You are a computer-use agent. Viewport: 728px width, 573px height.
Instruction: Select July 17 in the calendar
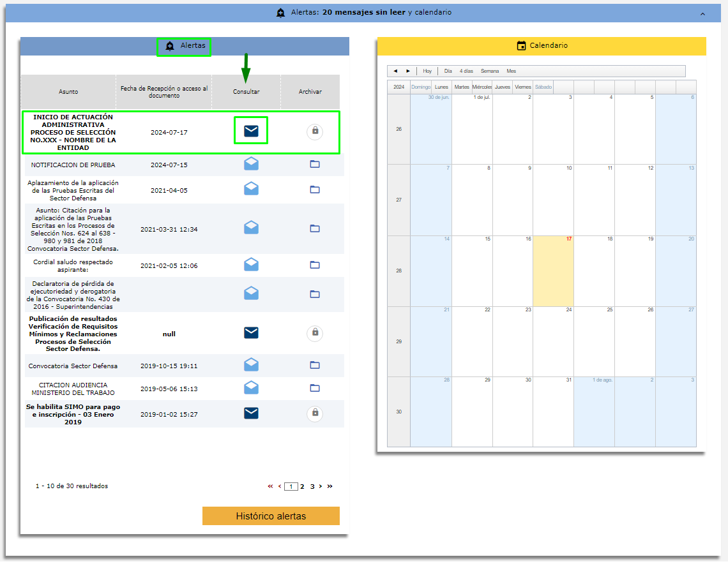[553, 271]
